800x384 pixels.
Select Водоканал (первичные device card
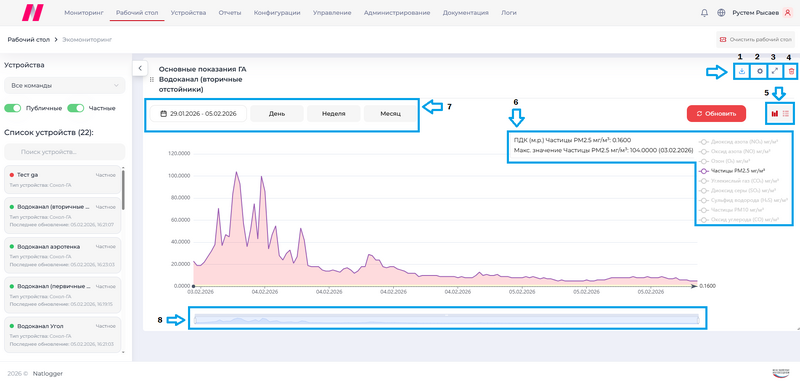[x=62, y=295]
